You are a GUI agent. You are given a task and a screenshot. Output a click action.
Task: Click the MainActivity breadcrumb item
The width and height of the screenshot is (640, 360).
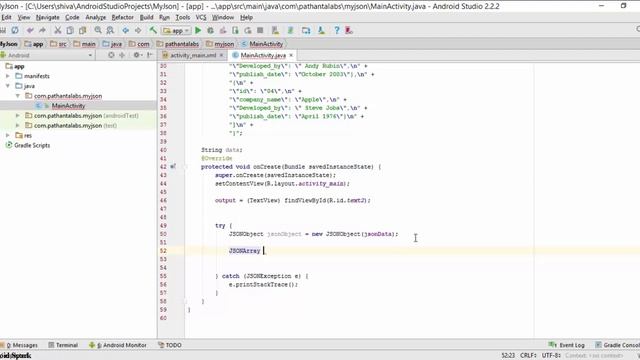262,44
